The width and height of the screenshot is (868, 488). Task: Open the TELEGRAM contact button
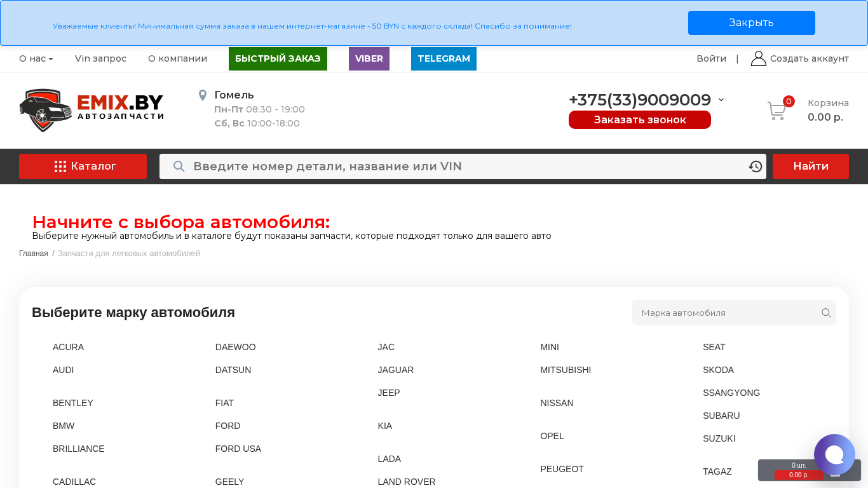point(444,58)
